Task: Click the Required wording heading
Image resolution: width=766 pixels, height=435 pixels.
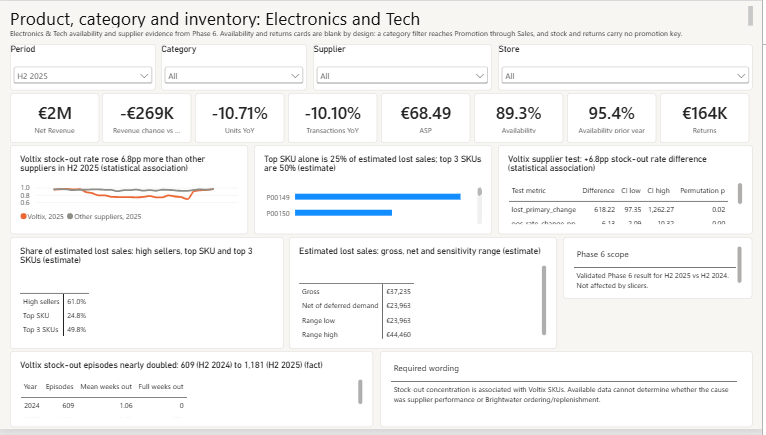Action: click(426, 368)
